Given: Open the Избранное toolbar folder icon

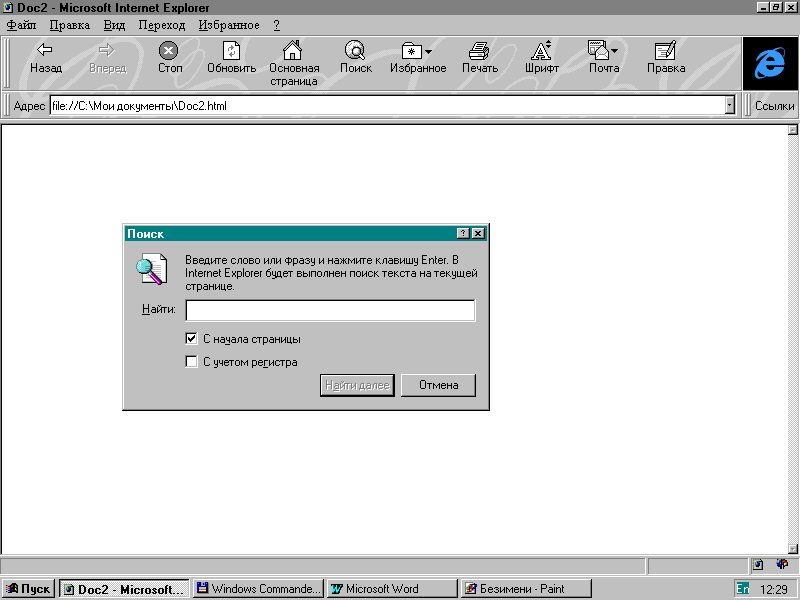Looking at the screenshot, I should (x=411, y=51).
